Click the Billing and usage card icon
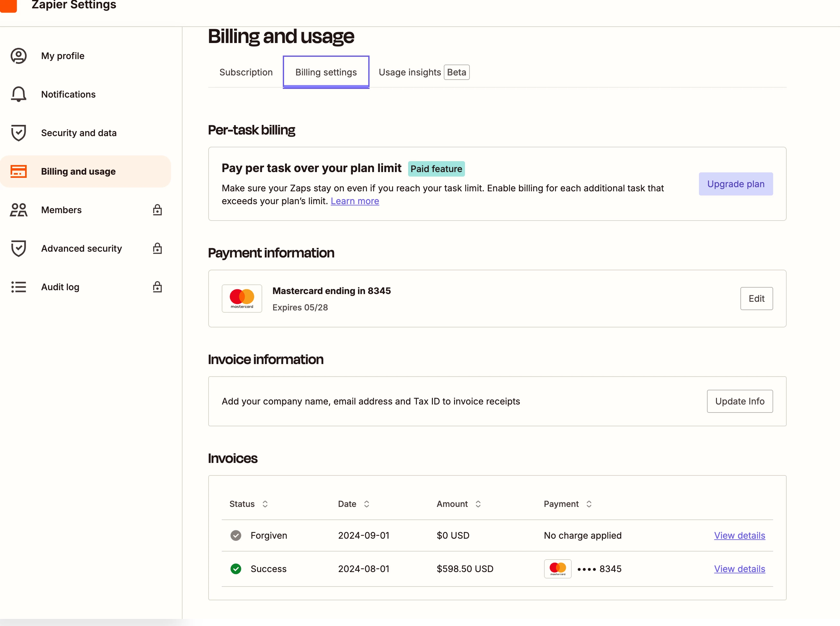This screenshot has width=840, height=626. 18,171
